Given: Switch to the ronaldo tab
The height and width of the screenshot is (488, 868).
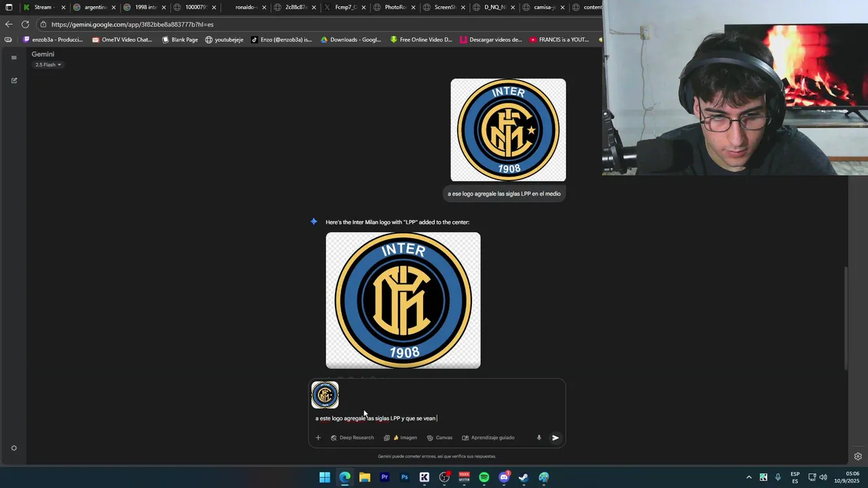Looking at the screenshot, I should point(244,7).
